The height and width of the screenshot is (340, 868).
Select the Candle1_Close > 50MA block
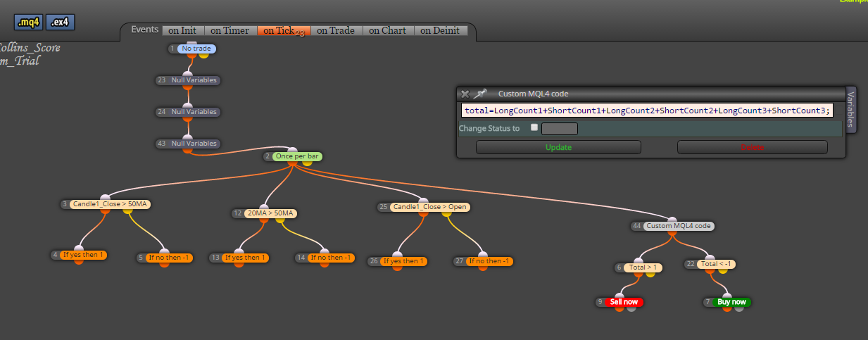tap(110, 205)
